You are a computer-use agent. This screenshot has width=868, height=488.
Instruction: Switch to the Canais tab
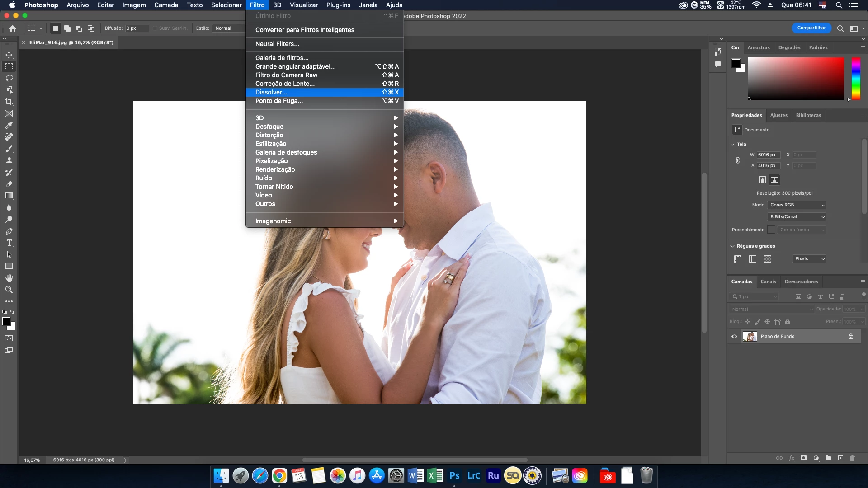click(x=768, y=282)
